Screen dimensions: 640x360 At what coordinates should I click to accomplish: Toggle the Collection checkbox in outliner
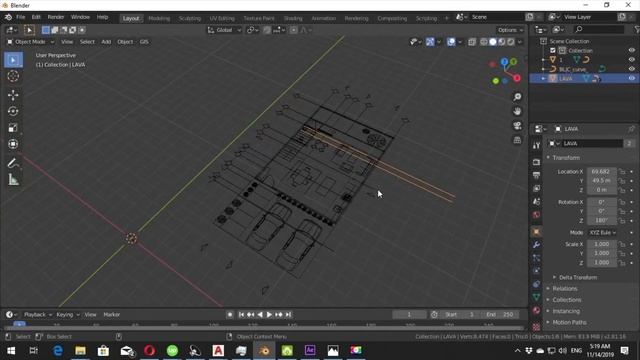(553, 51)
